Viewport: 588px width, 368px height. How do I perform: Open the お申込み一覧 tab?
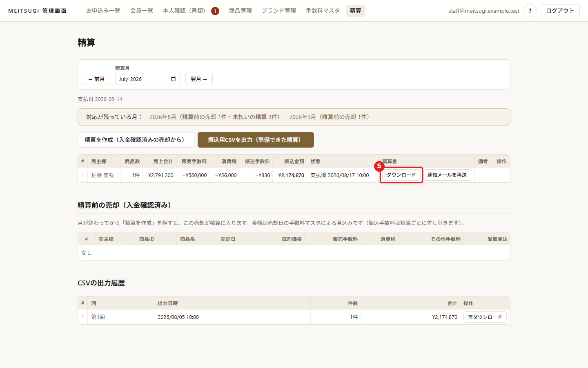[103, 11]
